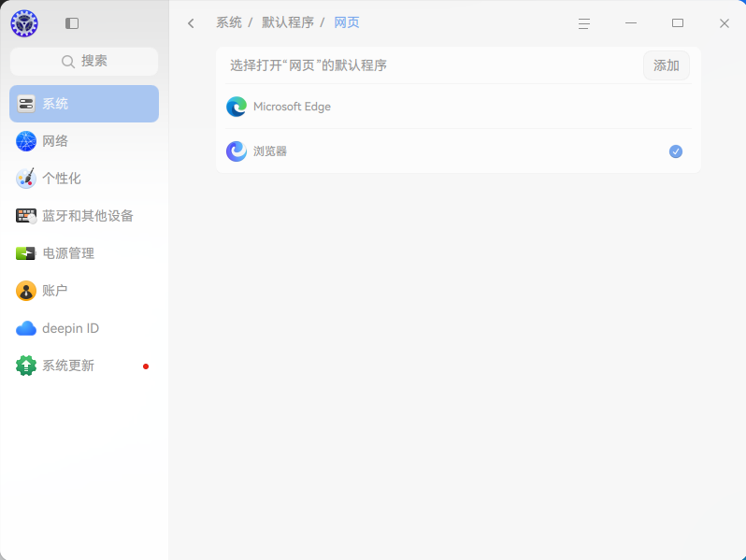Open 蓝牙和其他设备 settings
The height and width of the screenshot is (560, 746).
[x=84, y=216]
